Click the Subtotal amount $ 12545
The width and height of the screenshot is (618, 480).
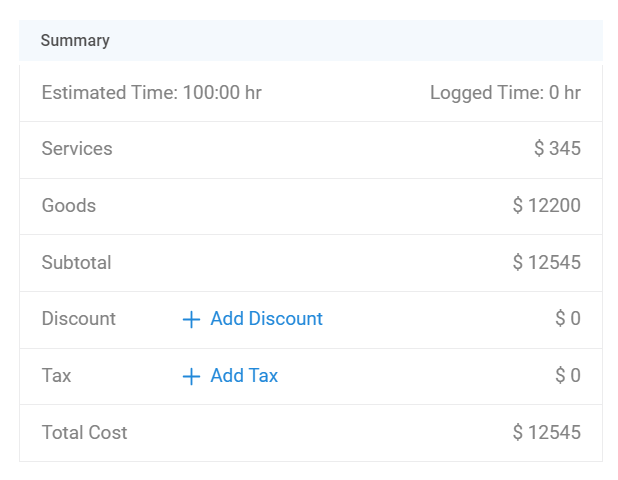click(x=546, y=263)
